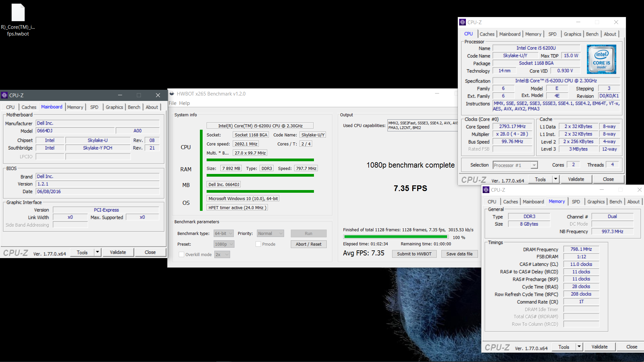Click the greyed Run benchmark button
This screenshot has height=362, width=644.
click(309, 233)
